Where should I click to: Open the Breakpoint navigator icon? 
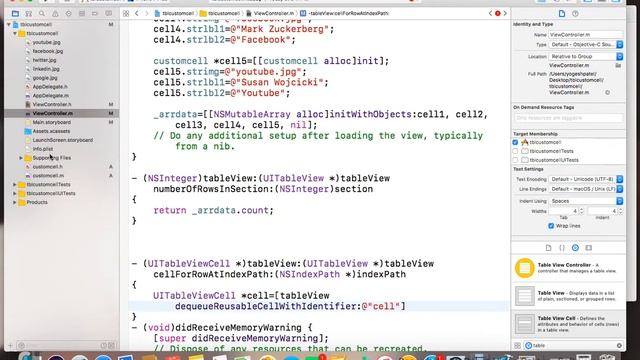click(x=95, y=13)
